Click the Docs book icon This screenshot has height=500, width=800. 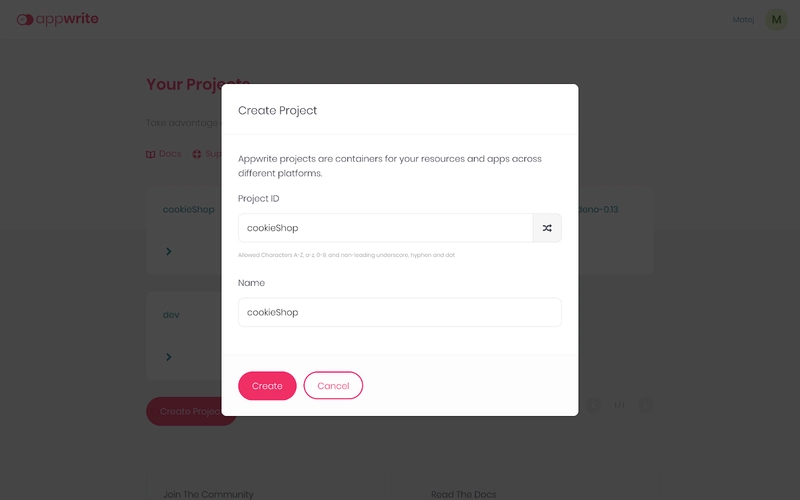click(151, 154)
